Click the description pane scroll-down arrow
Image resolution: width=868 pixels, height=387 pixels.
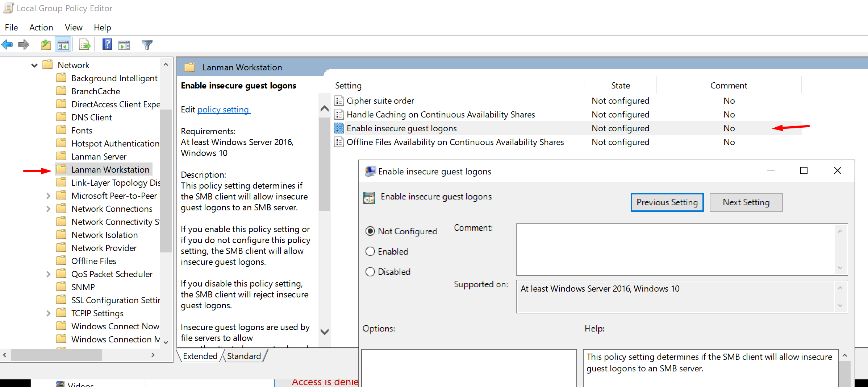pyautogui.click(x=325, y=332)
